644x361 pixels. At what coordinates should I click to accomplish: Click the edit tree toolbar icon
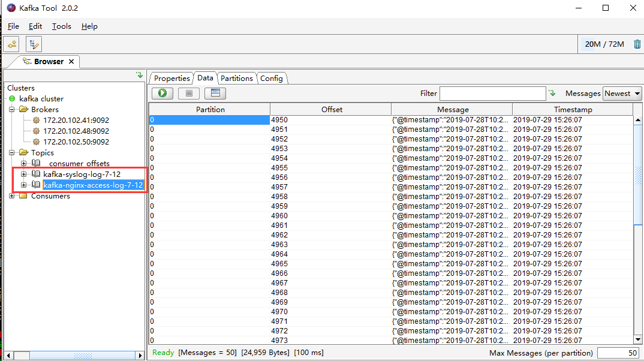(34, 44)
